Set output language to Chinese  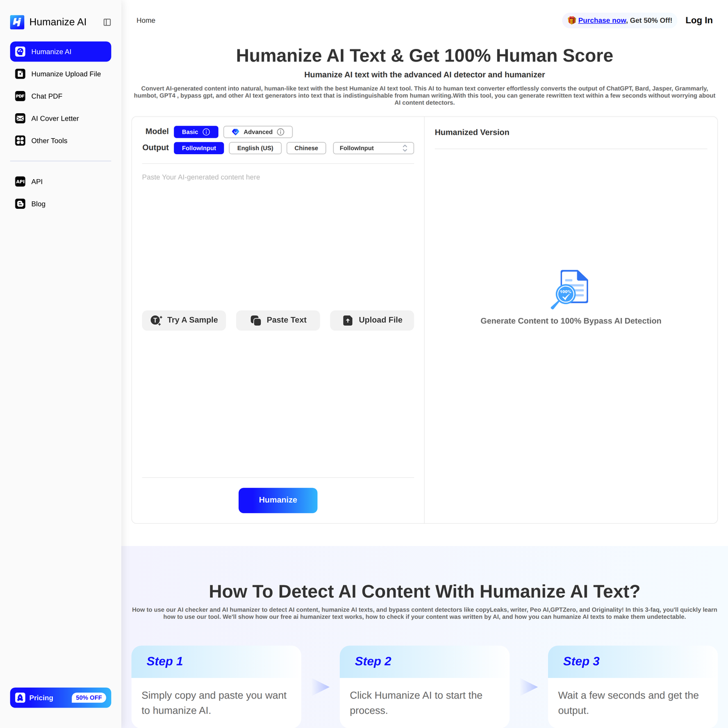tap(307, 148)
